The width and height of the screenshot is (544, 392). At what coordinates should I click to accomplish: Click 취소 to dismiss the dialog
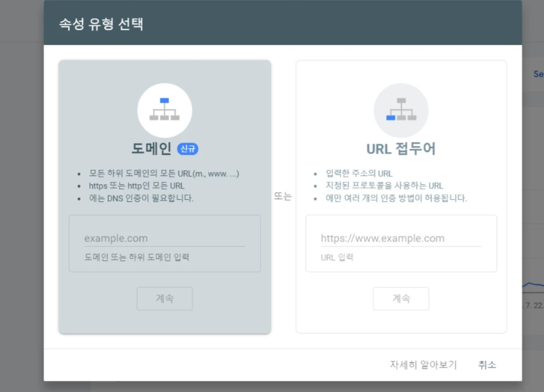488,365
